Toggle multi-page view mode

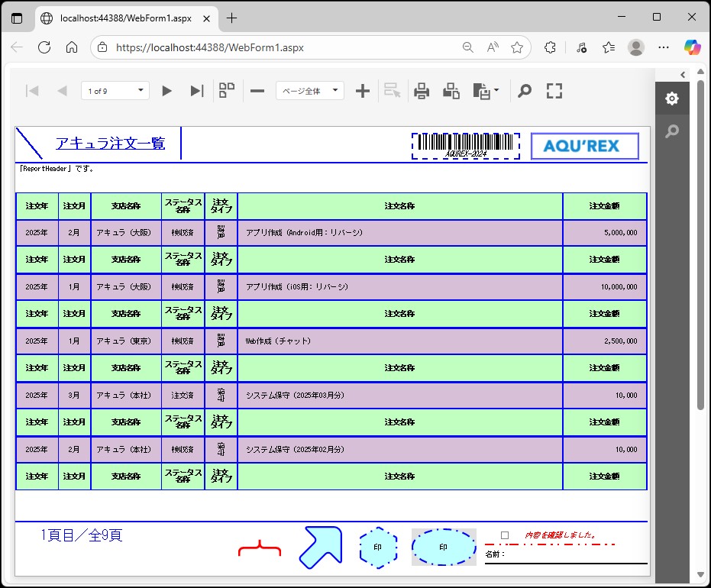pos(227,91)
